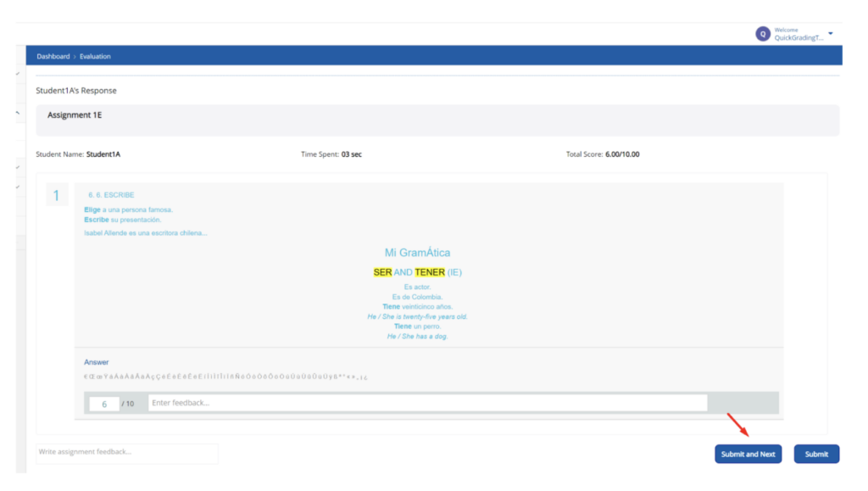Click the Q user avatar icon
The width and height of the screenshot is (868, 491).
click(x=763, y=34)
